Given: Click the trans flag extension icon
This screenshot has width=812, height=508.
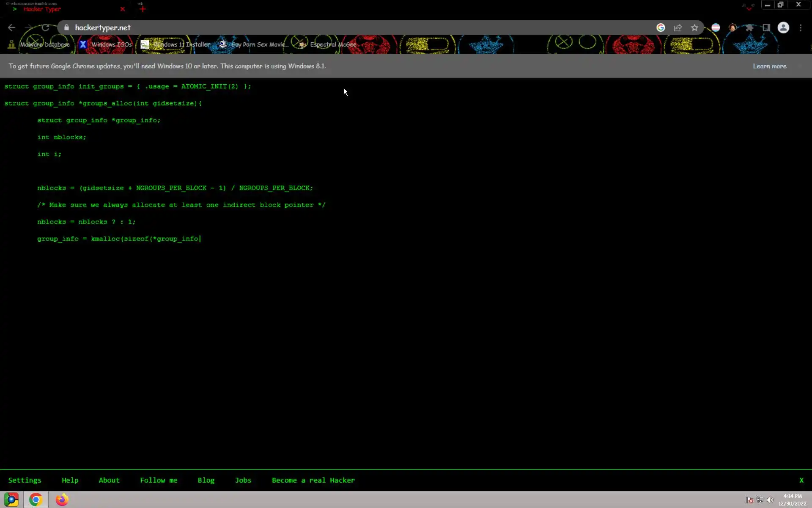Looking at the screenshot, I should pyautogui.click(x=716, y=28).
